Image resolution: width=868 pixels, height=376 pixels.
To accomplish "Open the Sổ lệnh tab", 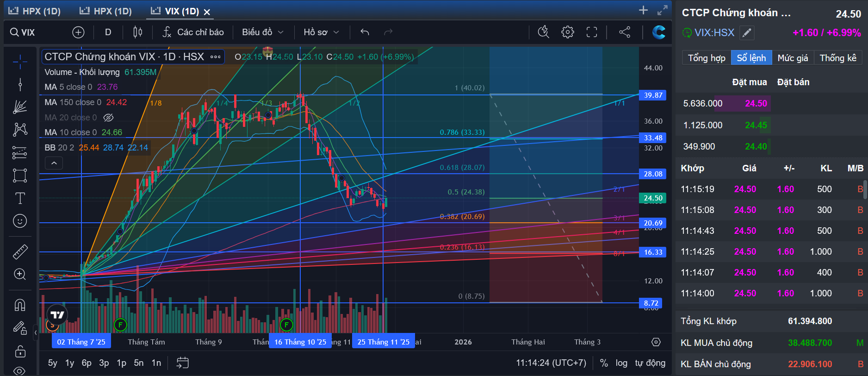I will click(751, 58).
